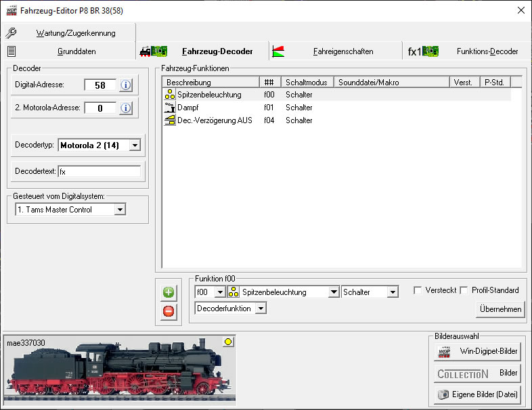Click the red-green Fahreigenschaften graph icon
532x410 pixels.
(x=278, y=51)
